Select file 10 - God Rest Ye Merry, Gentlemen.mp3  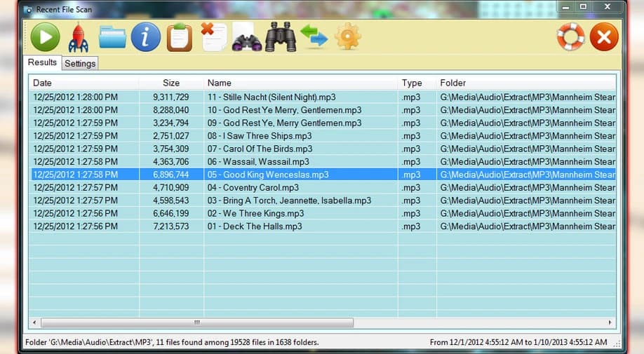(284, 110)
